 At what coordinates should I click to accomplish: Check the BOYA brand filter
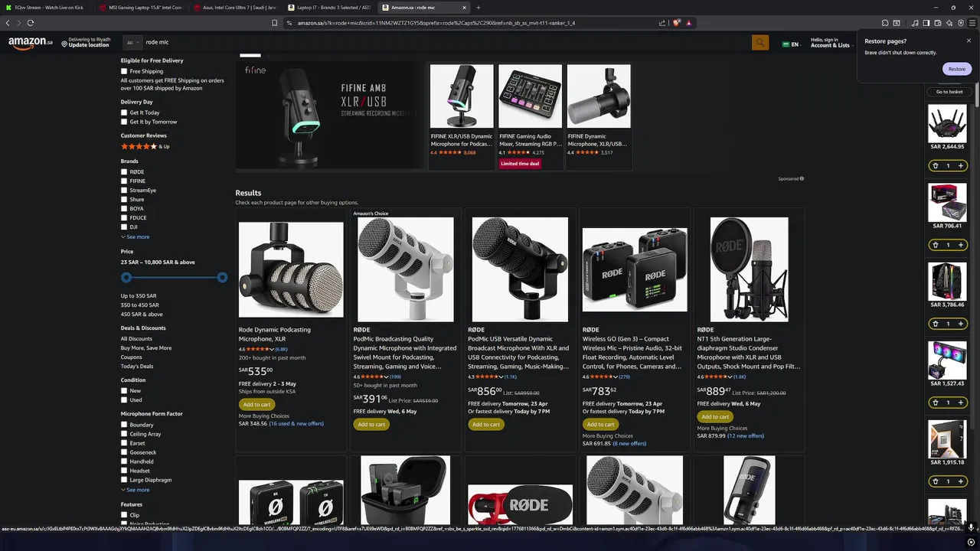(x=124, y=209)
